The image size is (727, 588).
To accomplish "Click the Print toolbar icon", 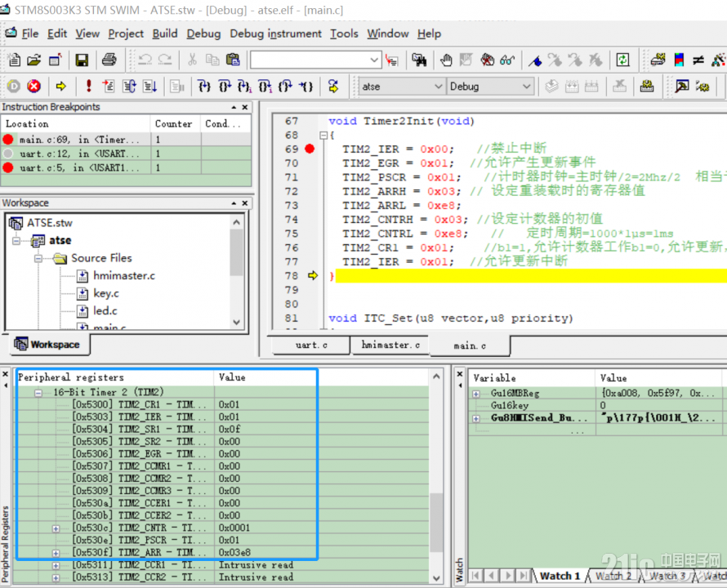I will [109, 60].
